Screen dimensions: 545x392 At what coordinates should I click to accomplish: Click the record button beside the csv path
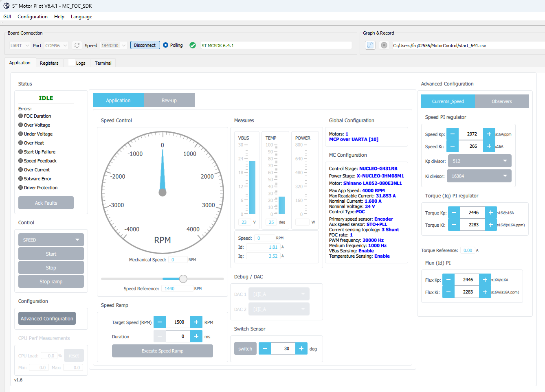(384, 45)
